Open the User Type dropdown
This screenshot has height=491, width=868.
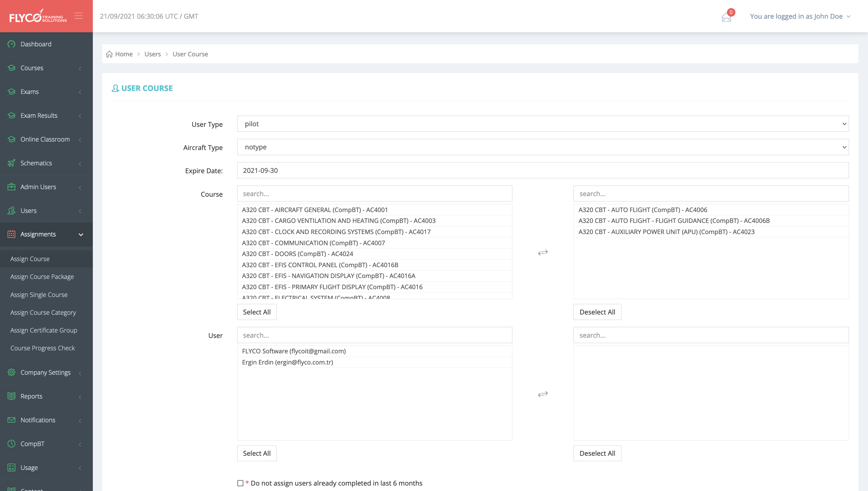coord(543,124)
